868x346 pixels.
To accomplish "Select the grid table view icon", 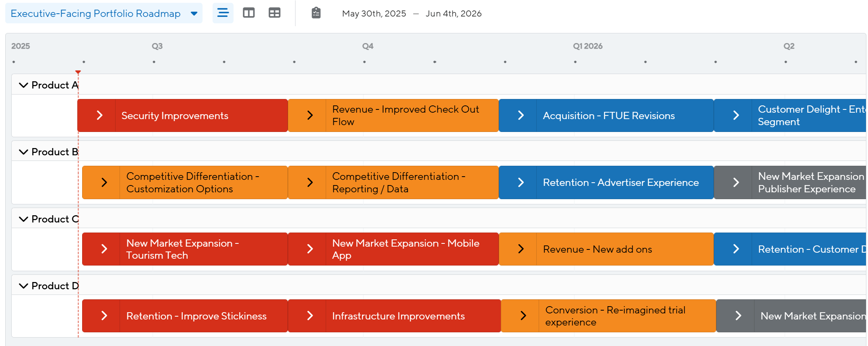I will 274,13.
